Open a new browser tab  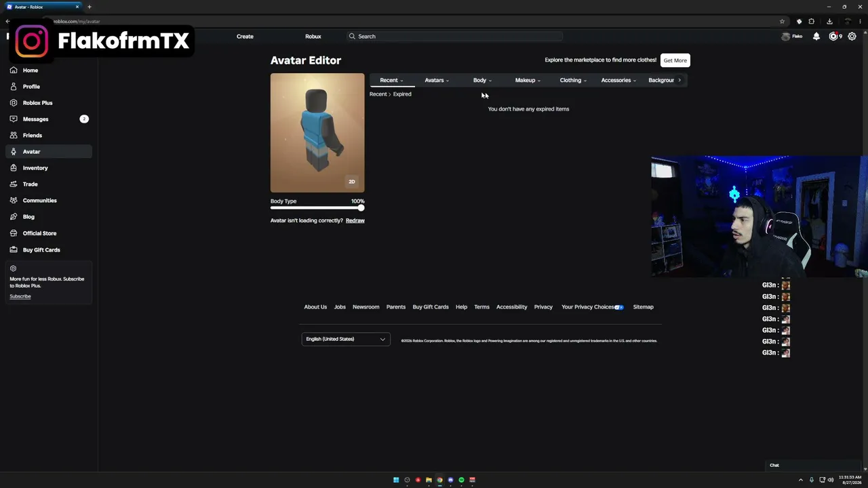(x=89, y=7)
